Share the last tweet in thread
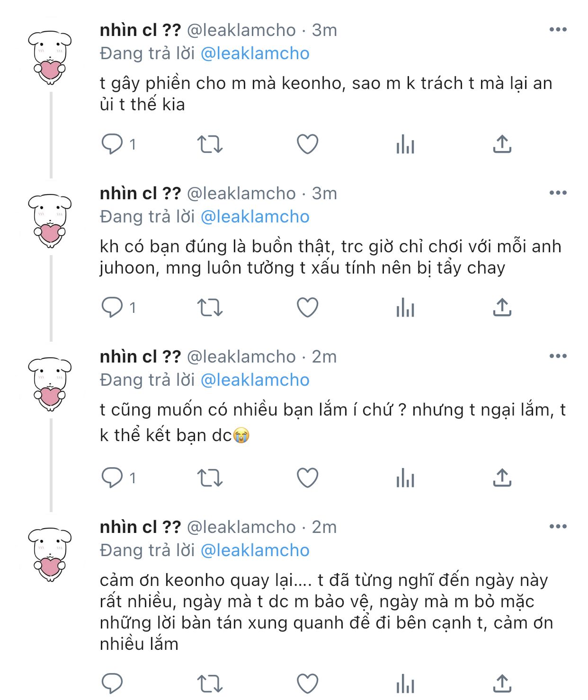 point(502,683)
